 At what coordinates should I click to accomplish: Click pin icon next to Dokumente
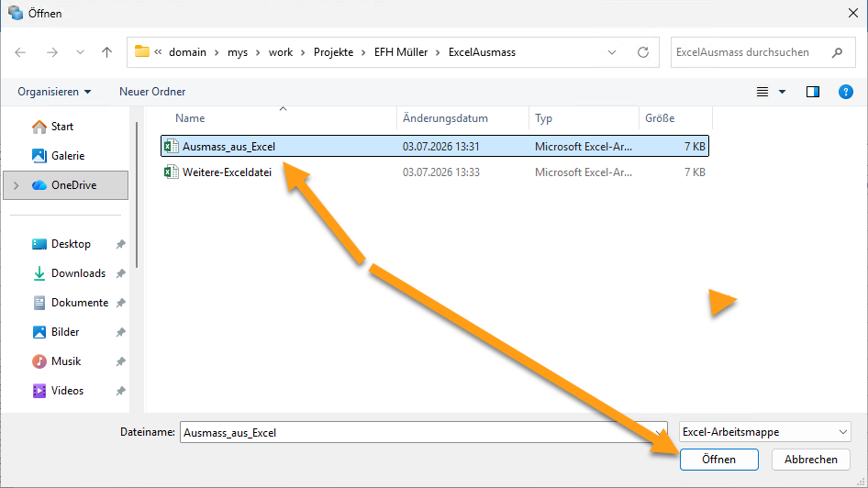(121, 304)
